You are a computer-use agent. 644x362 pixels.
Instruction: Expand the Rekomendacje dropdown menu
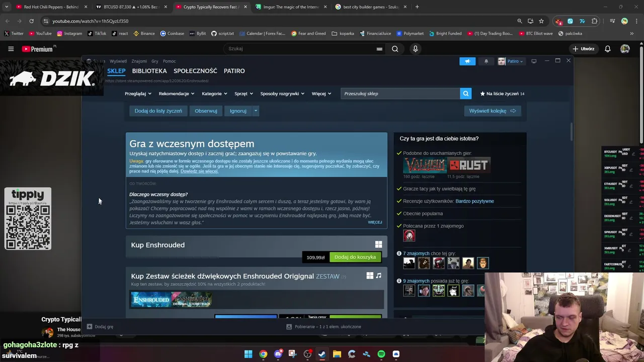[x=176, y=94]
